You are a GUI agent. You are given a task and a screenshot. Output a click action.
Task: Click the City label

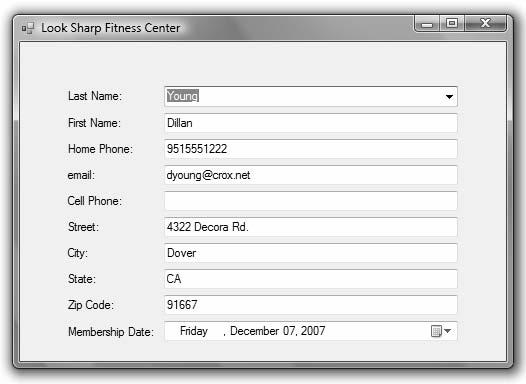click(77, 253)
